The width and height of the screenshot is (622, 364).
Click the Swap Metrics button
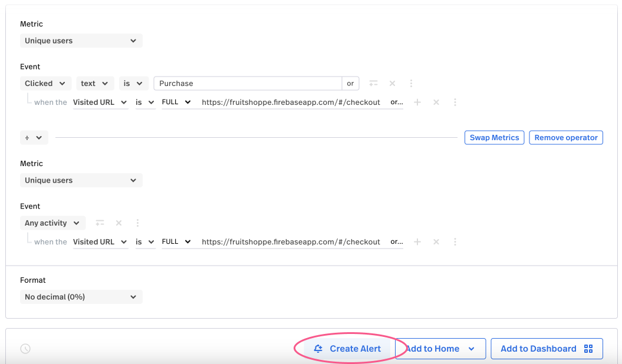click(494, 137)
